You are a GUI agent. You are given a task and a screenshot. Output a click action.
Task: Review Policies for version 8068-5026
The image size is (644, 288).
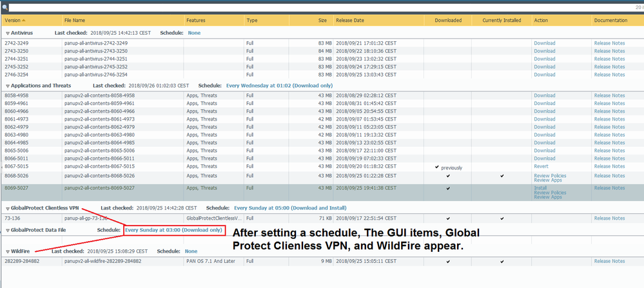pyautogui.click(x=550, y=176)
